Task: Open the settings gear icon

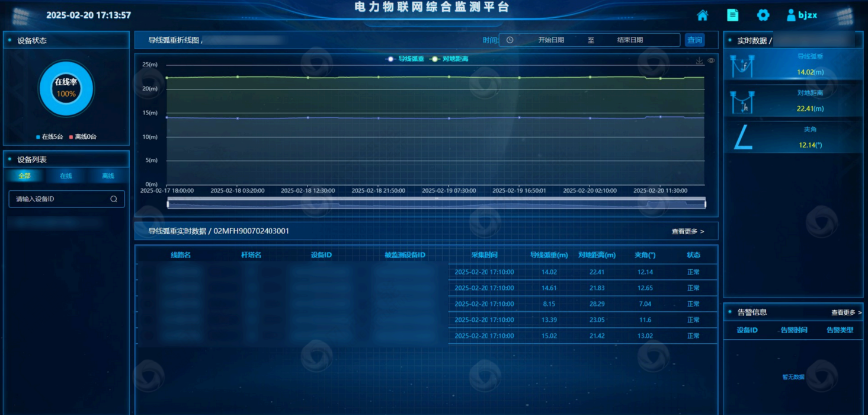Action: click(x=763, y=15)
